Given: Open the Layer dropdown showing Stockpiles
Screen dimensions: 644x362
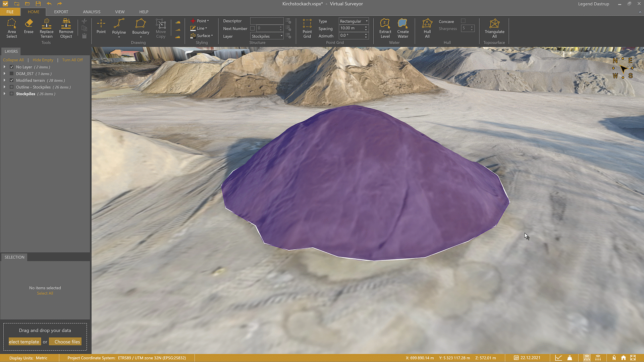Looking at the screenshot, I should (x=281, y=36).
